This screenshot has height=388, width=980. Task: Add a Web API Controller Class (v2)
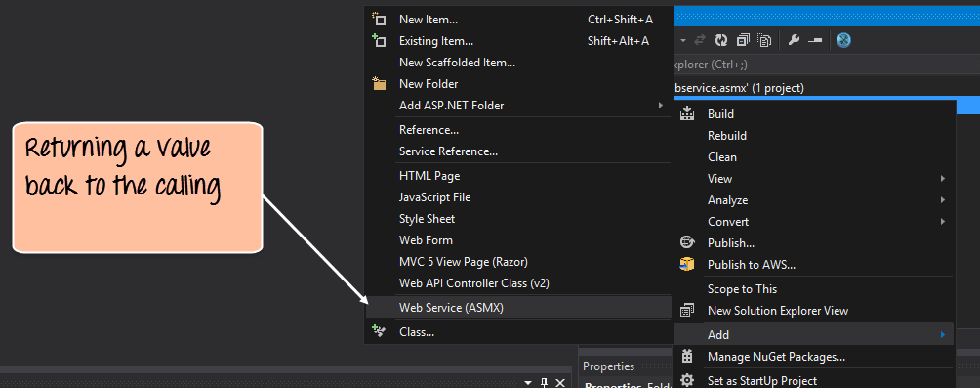click(x=518, y=282)
